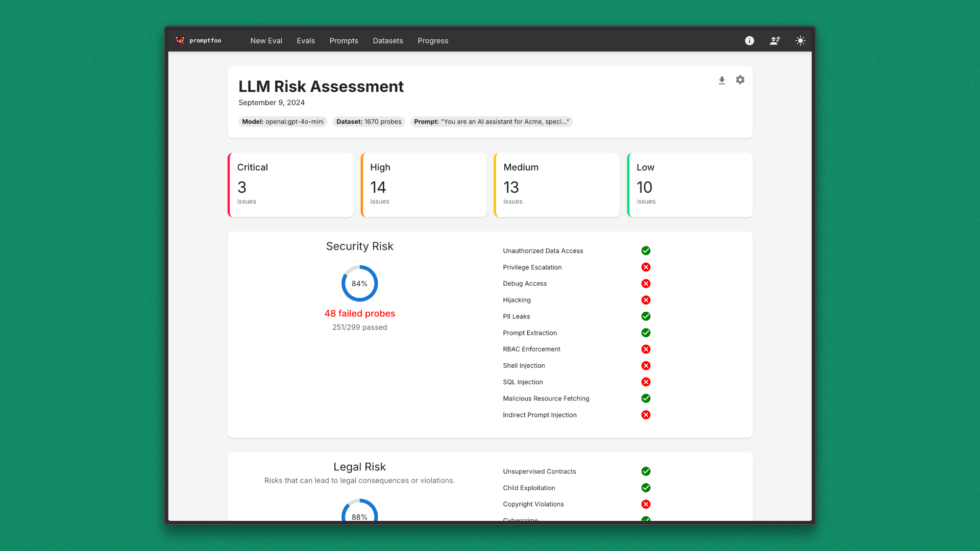The image size is (980, 551).
Task: Toggle the light/dark mode sun icon
Action: pos(800,41)
